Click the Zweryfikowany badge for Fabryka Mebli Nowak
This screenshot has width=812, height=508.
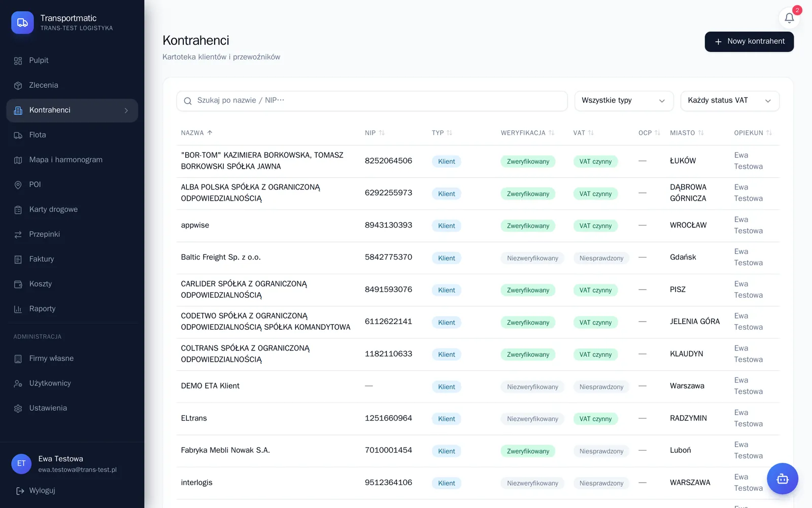click(528, 451)
